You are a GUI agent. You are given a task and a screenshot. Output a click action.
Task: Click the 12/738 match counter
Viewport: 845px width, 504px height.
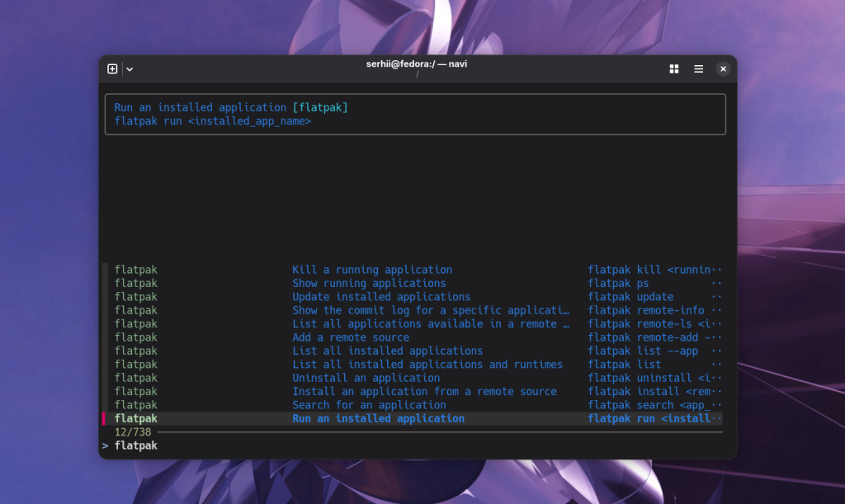pyautogui.click(x=133, y=432)
